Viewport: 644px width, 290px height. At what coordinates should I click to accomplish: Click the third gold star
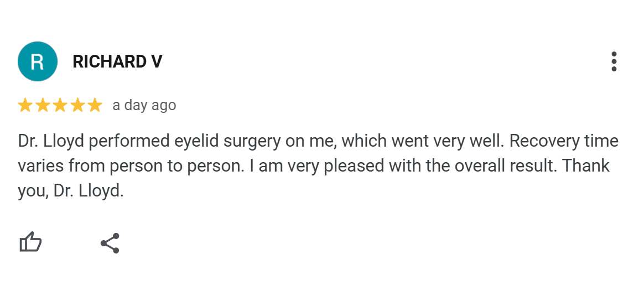(60, 105)
